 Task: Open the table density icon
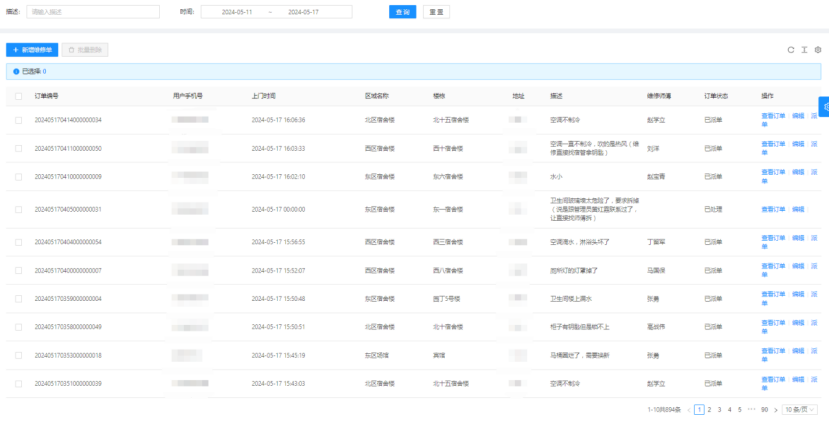[804, 49]
